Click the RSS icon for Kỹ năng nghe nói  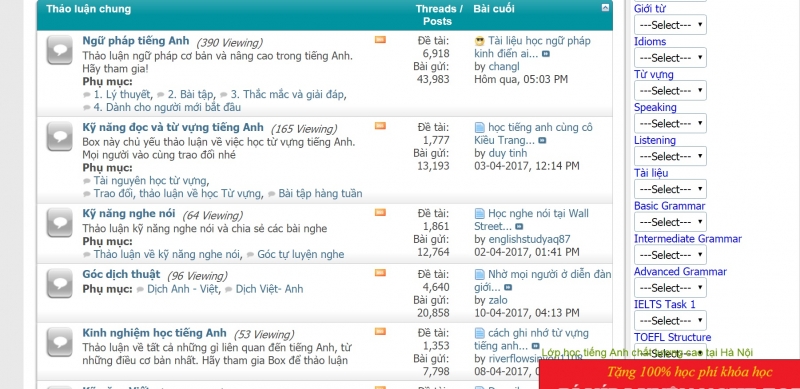click(x=380, y=212)
